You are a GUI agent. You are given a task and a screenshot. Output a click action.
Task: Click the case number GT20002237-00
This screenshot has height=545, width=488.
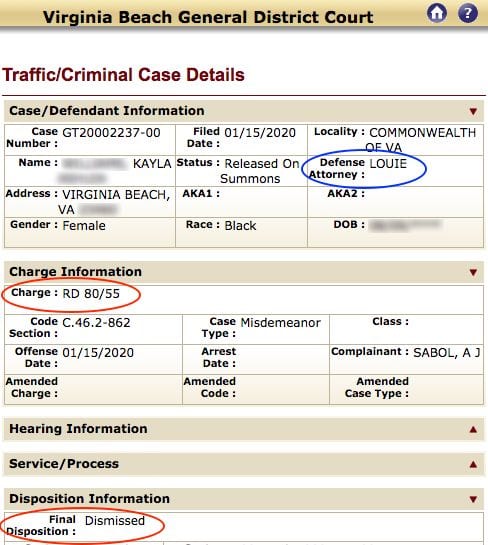tap(111, 133)
